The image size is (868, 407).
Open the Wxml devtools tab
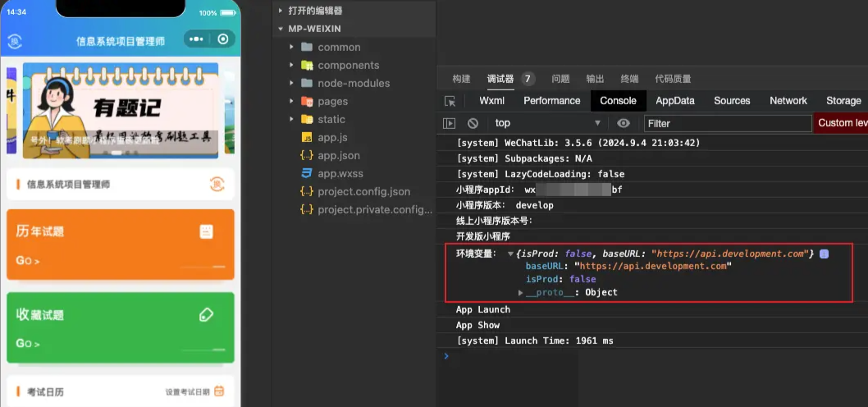491,101
